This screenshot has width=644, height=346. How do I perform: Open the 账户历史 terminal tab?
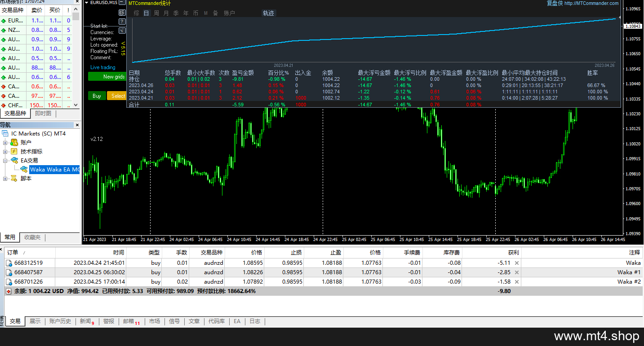pyautogui.click(x=60, y=321)
